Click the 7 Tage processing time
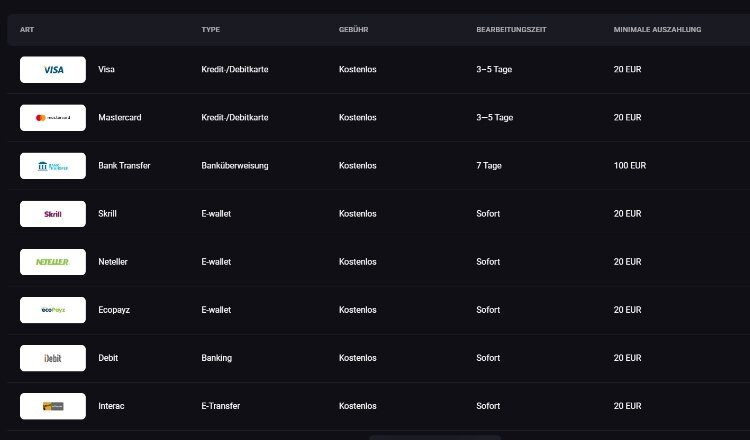Image resolution: width=750 pixels, height=440 pixels. click(x=489, y=165)
